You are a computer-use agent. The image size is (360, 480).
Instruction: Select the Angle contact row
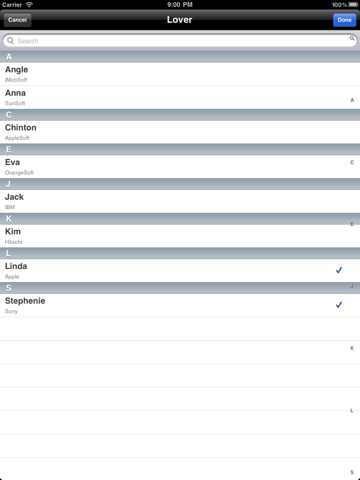(180, 74)
